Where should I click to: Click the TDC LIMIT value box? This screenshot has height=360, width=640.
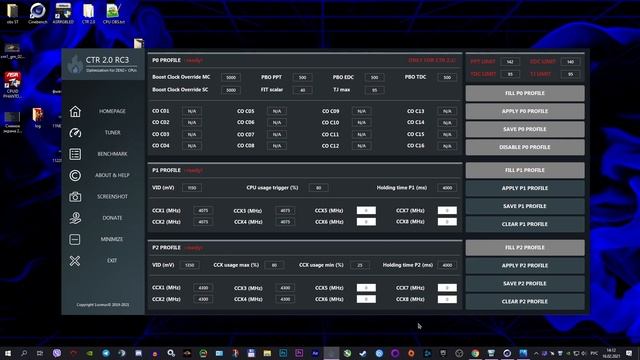[510, 74]
